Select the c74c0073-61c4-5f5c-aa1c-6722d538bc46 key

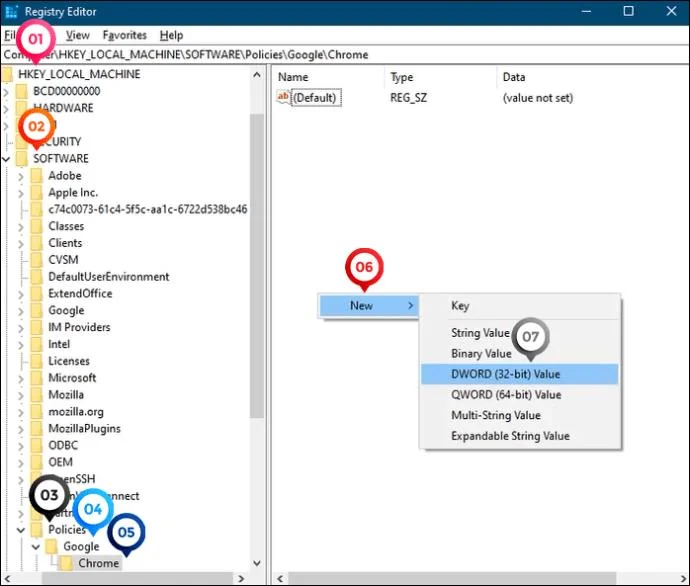coord(148,209)
